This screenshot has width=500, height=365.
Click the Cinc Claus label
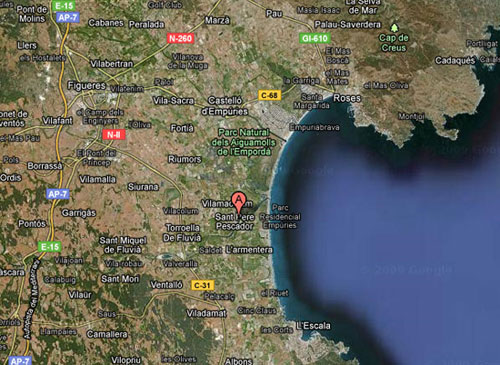[257, 311]
